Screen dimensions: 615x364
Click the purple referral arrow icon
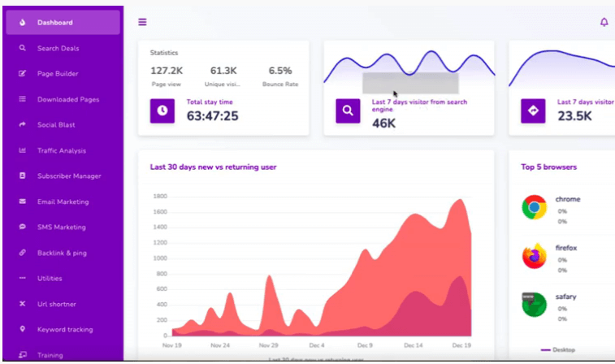533,111
